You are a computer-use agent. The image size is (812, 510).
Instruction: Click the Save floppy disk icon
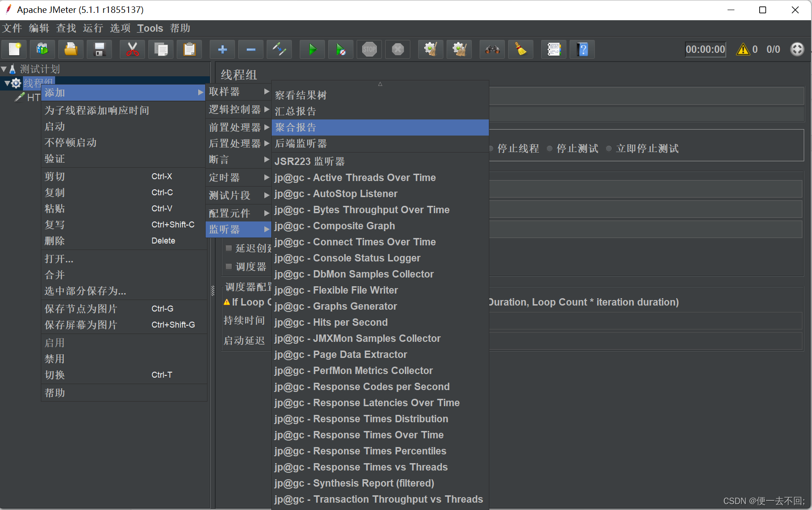pos(99,49)
